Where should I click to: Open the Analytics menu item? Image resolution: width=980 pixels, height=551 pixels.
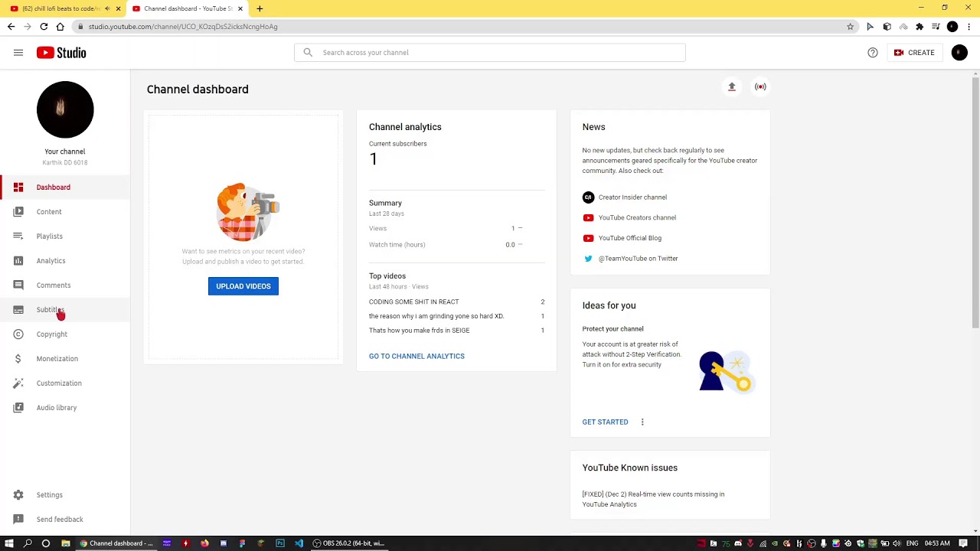pos(65,261)
